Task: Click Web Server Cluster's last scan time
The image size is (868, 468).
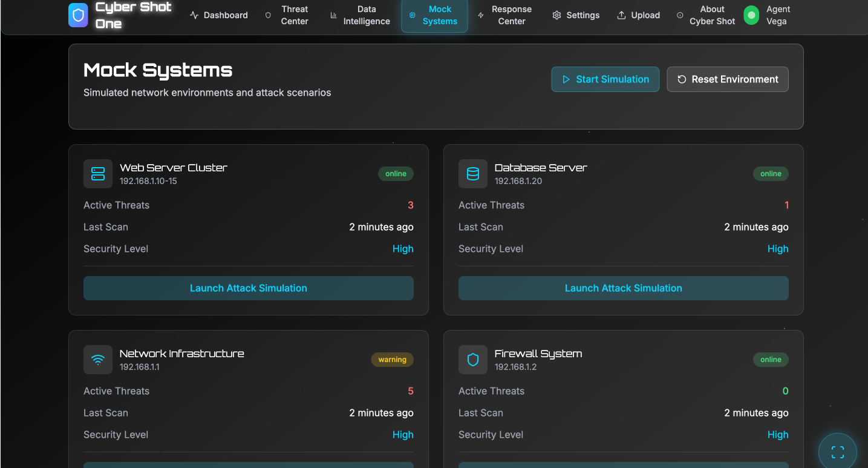Action: coord(382,227)
